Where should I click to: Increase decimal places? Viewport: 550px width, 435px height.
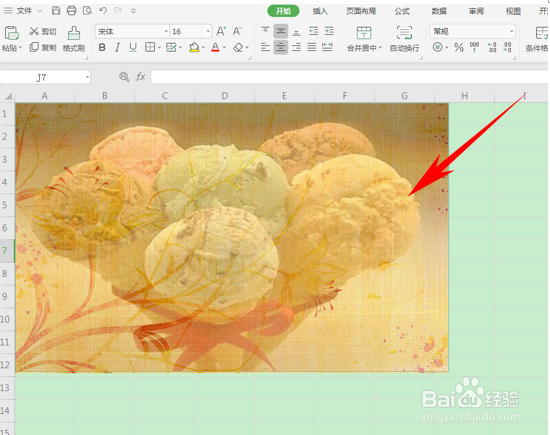point(492,47)
